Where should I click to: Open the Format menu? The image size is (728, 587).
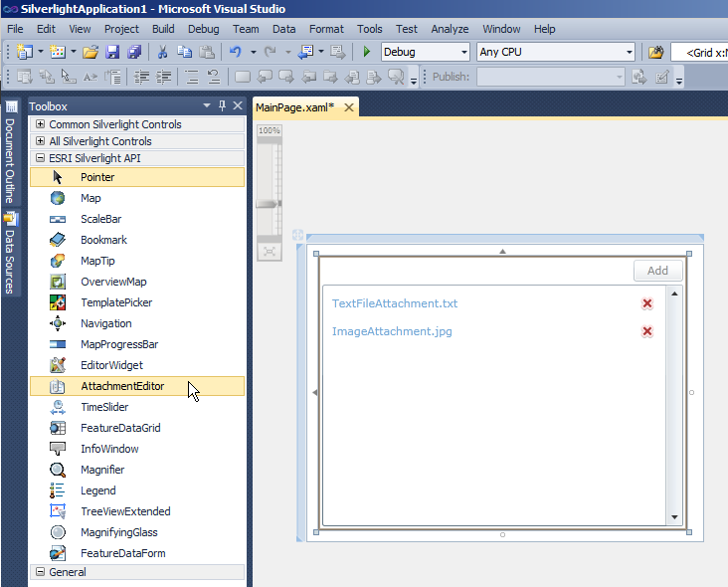(x=326, y=29)
